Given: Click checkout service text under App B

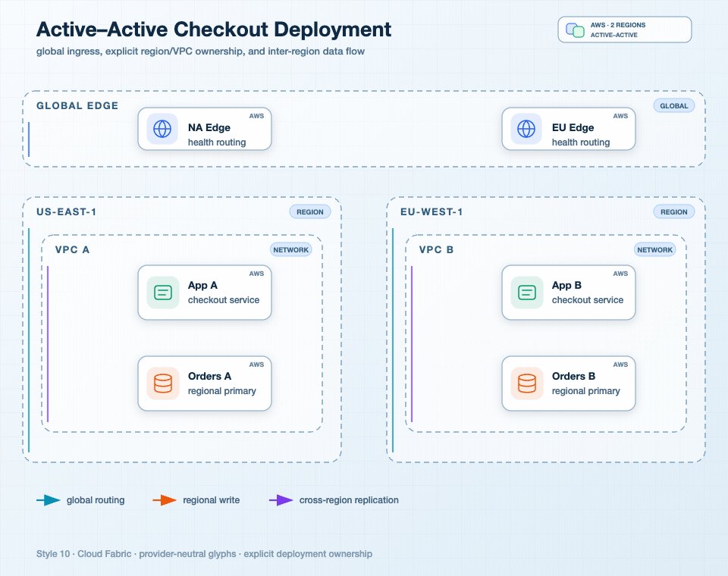Looking at the screenshot, I should coord(588,300).
